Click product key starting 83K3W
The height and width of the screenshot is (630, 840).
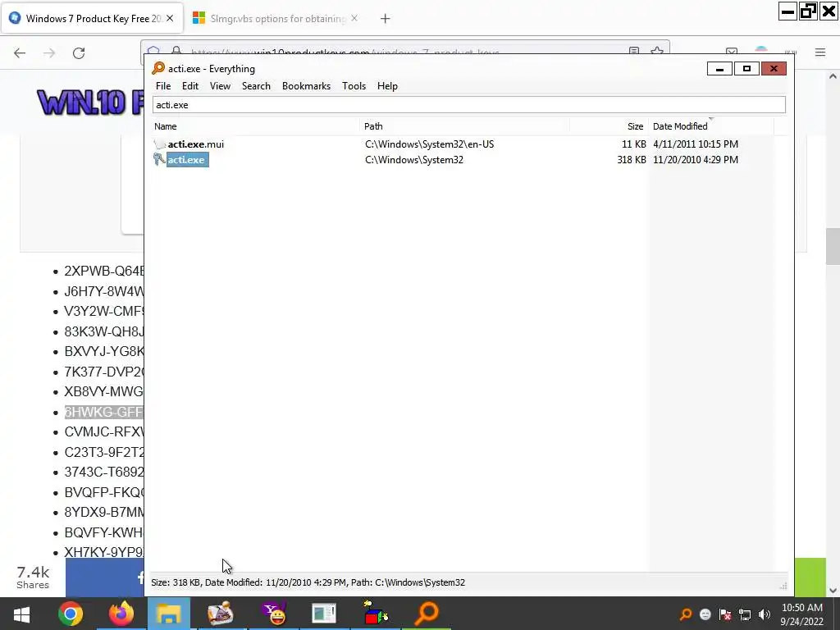[104, 331]
